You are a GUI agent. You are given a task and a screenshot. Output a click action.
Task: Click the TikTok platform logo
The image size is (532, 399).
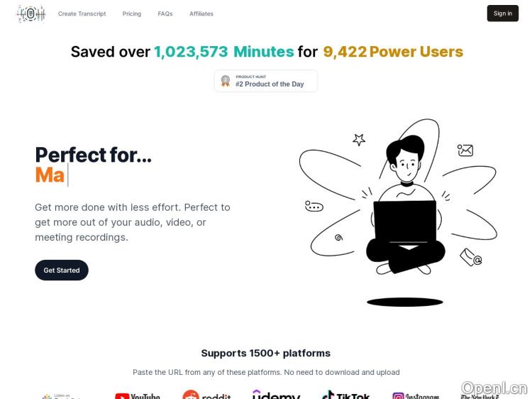pos(345,395)
